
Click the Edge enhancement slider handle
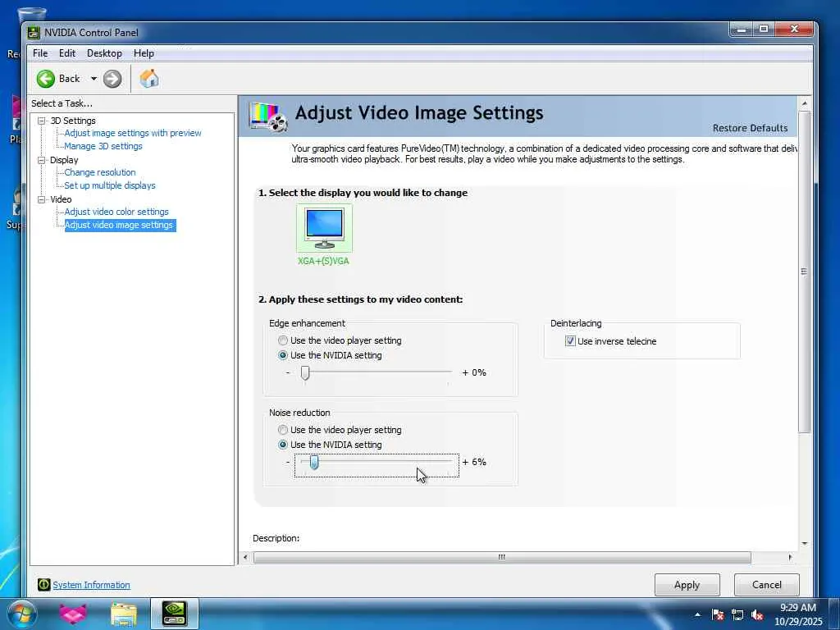(305, 373)
